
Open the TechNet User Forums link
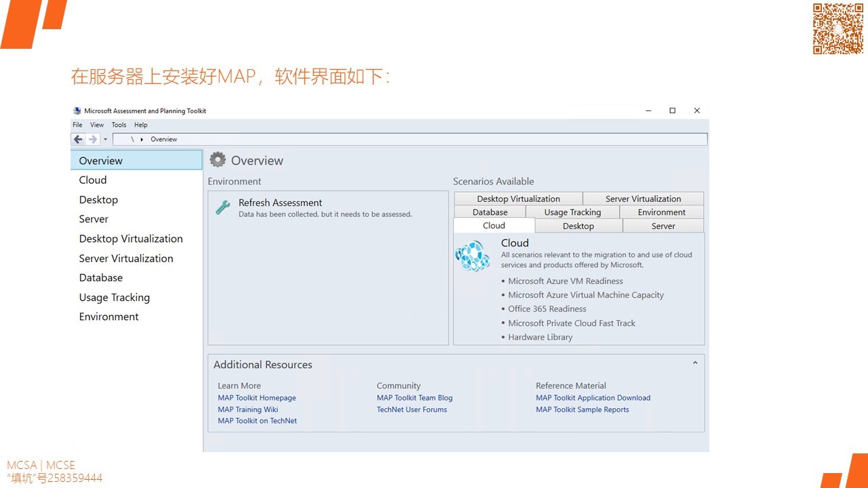coord(412,409)
